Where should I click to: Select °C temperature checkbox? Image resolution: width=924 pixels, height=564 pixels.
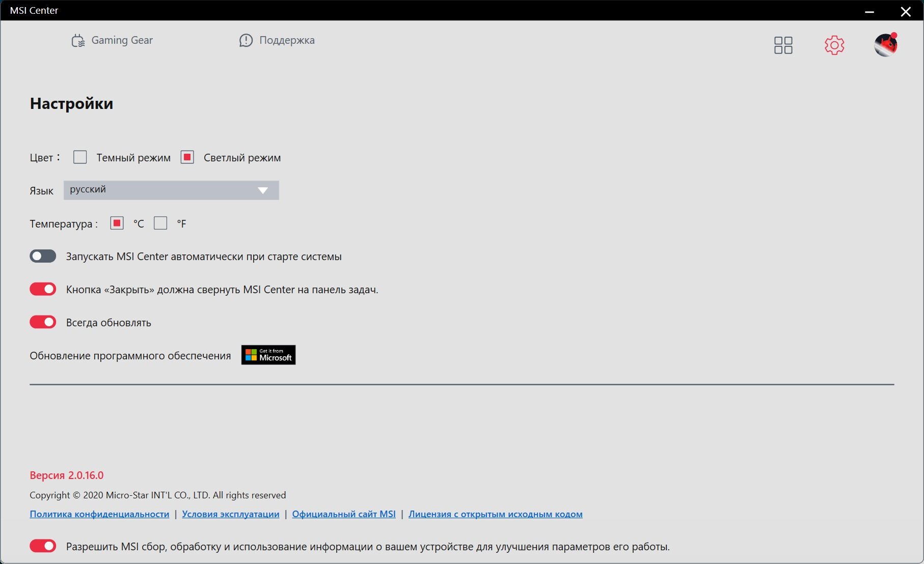pos(117,223)
